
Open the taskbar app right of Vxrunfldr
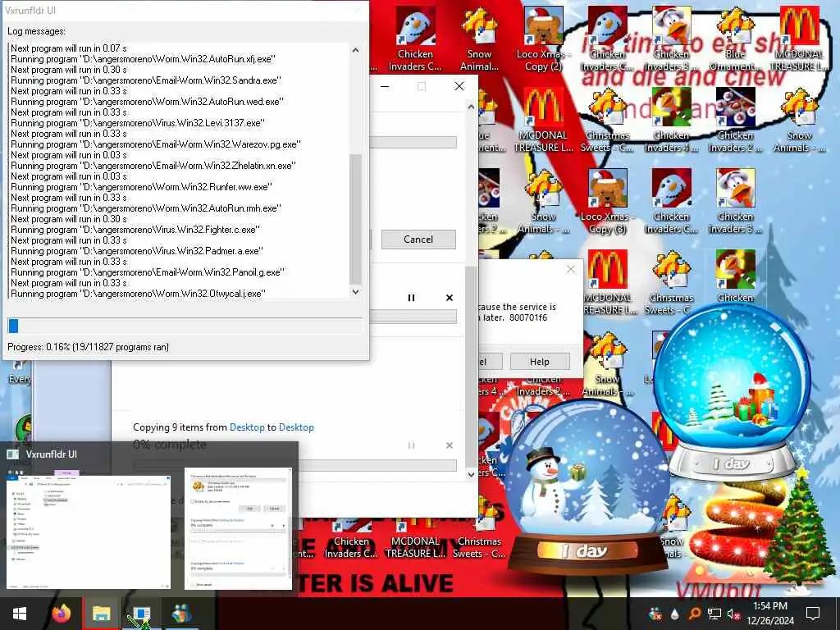(181, 614)
